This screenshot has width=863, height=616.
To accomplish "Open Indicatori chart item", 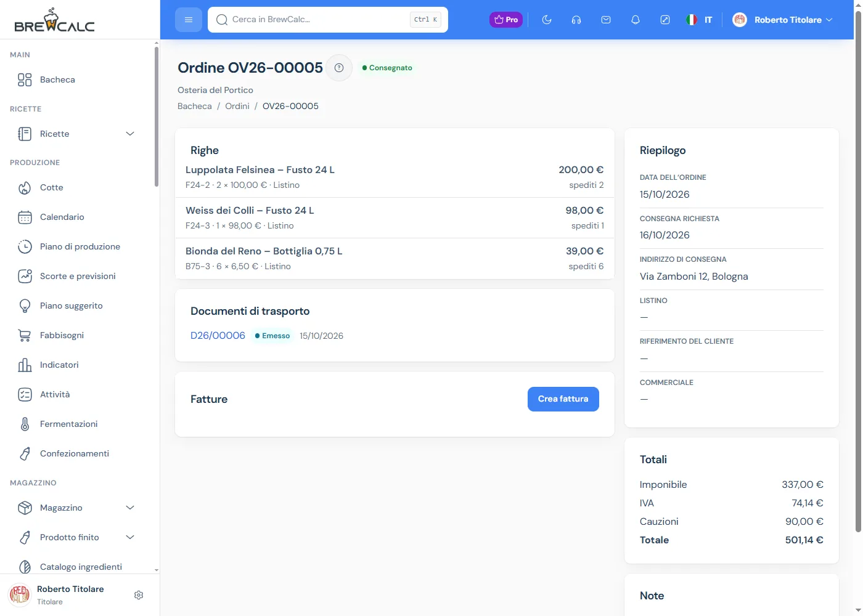I will point(77,365).
